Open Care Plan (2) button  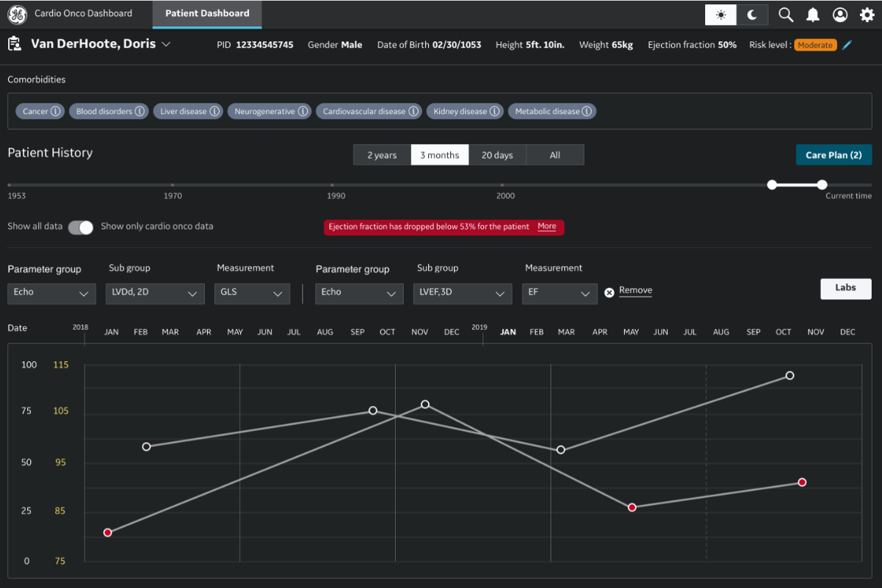click(834, 155)
